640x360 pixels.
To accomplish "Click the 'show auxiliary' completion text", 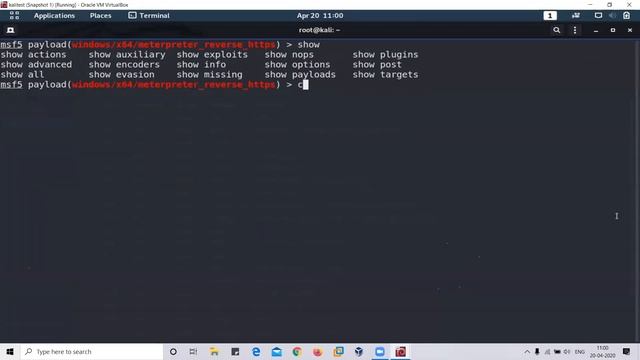I will (x=127, y=55).
